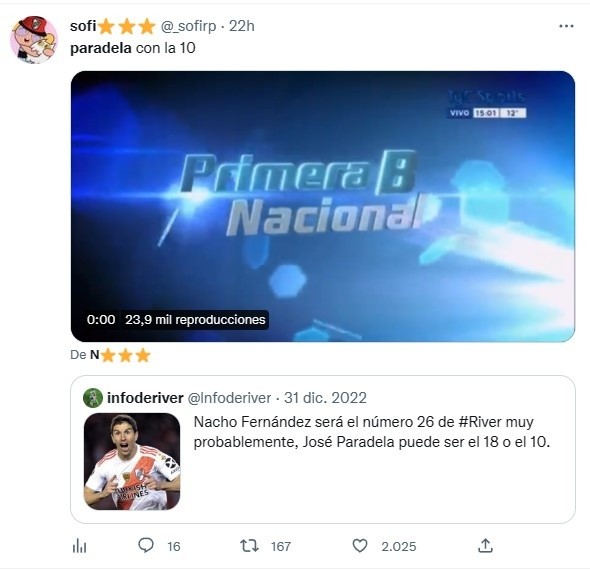
Task: Open Nacho Fernández photo thumbnail
Action: coord(132,462)
